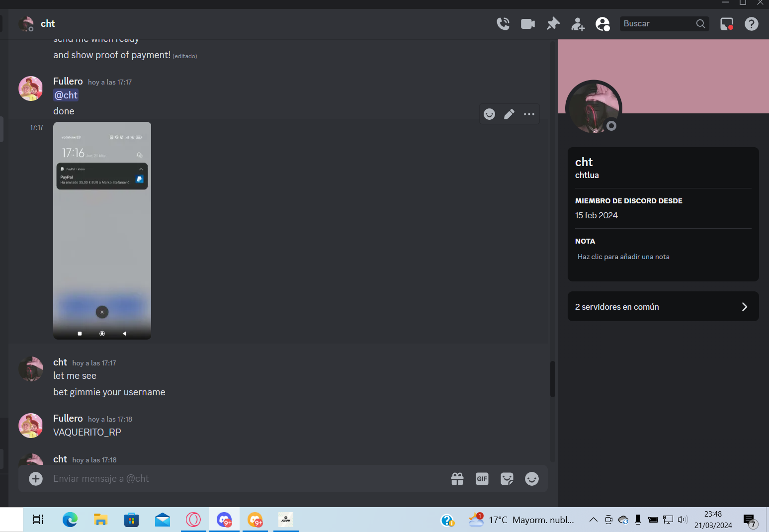Open Fullero's avatar at 17:17 message
Image resolution: width=769 pixels, height=532 pixels.
pyautogui.click(x=31, y=89)
